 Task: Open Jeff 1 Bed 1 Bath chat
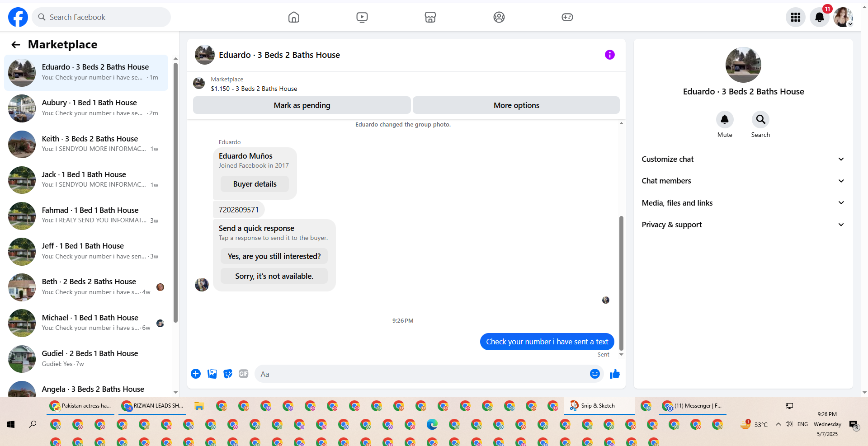(x=86, y=251)
